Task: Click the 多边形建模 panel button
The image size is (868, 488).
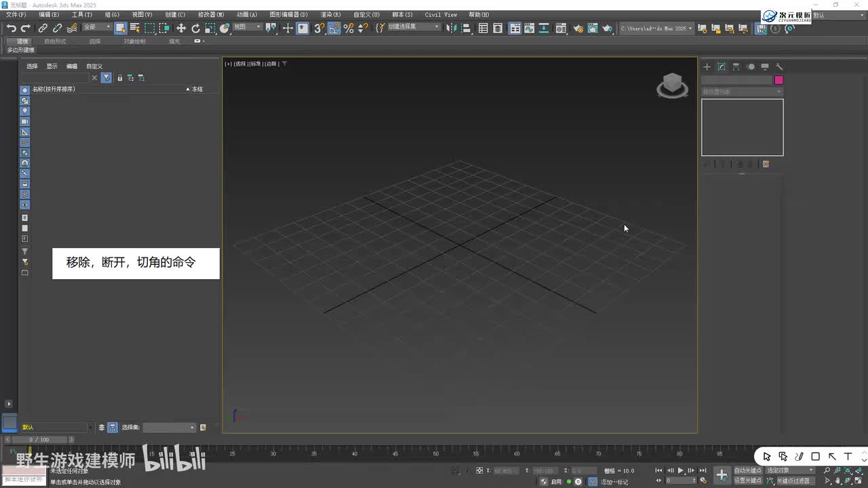Action: click(21, 50)
